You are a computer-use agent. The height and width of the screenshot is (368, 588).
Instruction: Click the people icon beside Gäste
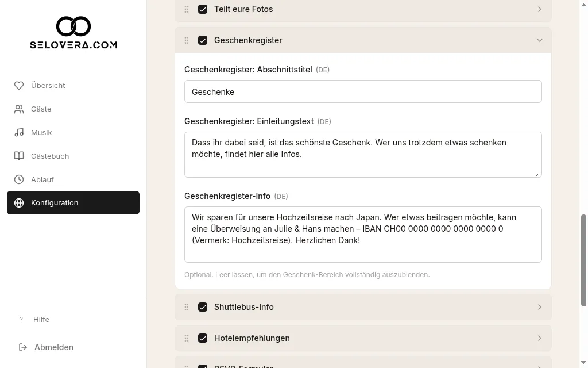click(19, 109)
